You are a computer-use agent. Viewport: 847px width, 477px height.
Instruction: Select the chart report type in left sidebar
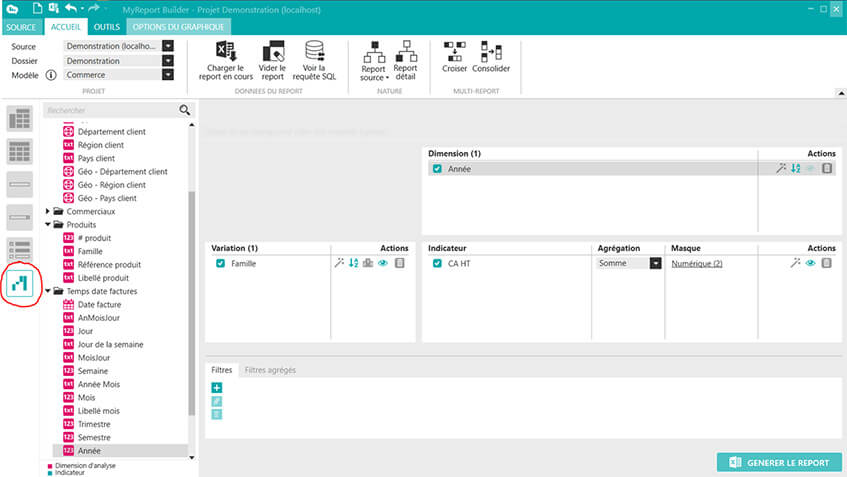19,283
